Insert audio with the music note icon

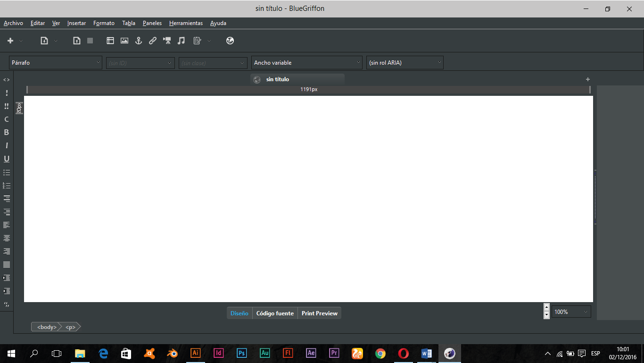coord(181,41)
